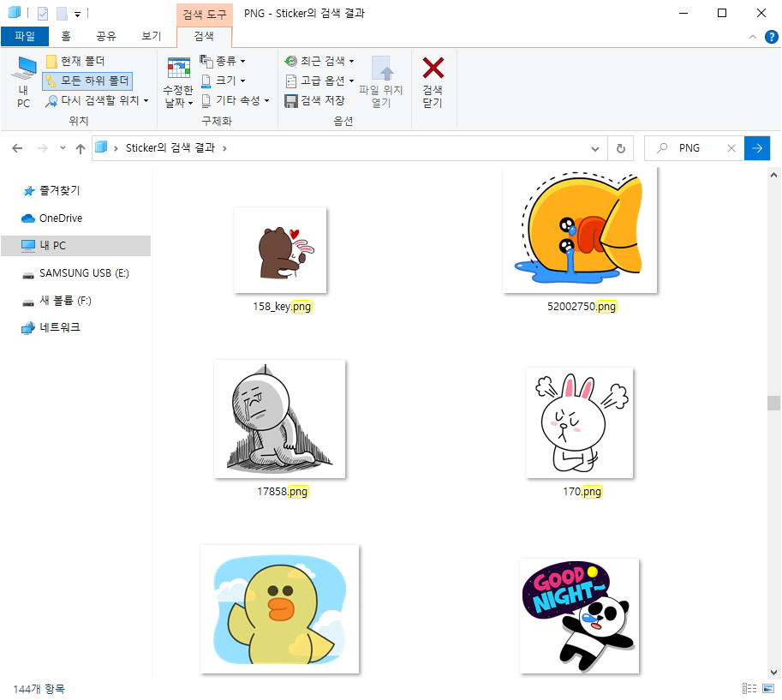The image size is (782, 700).
Task: Switch to the 보기 ribbon tab
Action: click(152, 36)
